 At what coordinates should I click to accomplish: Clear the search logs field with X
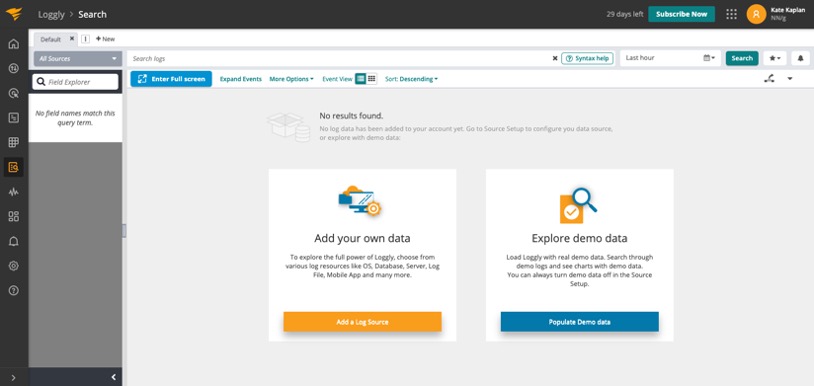click(x=554, y=59)
